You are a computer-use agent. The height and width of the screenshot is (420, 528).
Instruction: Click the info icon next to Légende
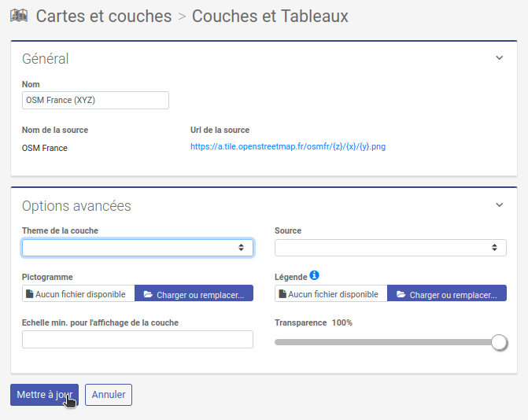315,275
